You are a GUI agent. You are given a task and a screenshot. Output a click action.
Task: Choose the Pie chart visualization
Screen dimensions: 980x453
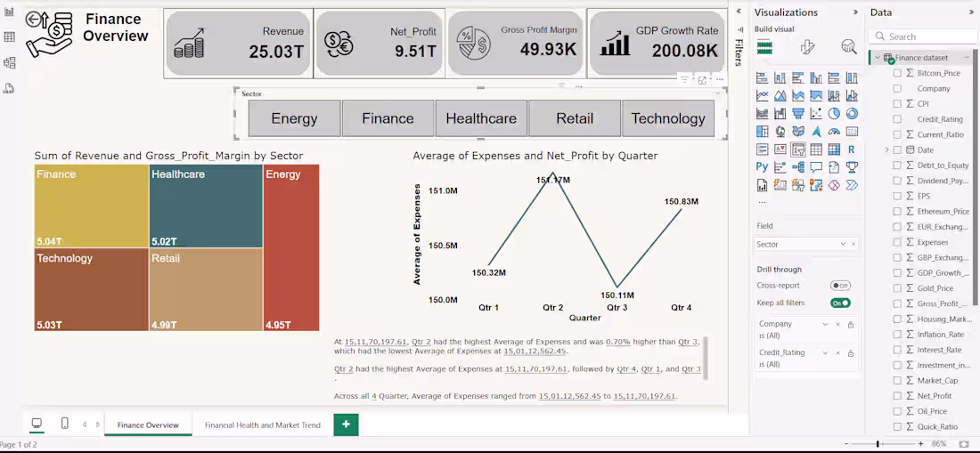pyautogui.click(x=834, y=114)
